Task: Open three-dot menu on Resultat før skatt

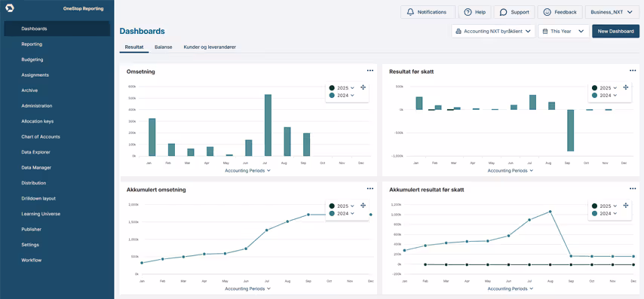Action: 633,71
